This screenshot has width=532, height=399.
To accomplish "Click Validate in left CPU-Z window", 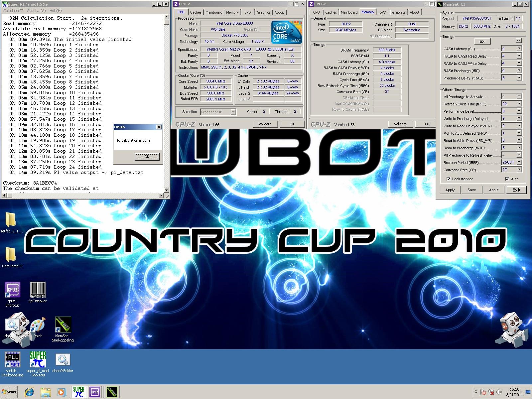I will point(265,124).
